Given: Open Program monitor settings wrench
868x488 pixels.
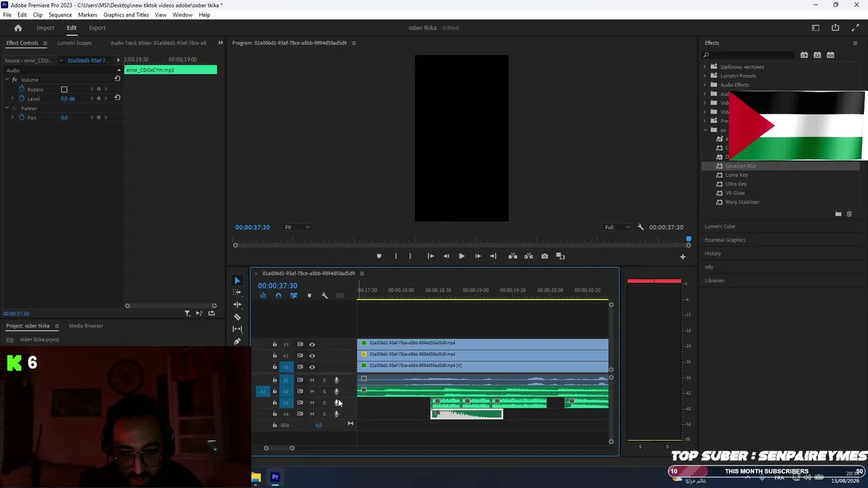Looking at the screenshot, I should (641, 227).
